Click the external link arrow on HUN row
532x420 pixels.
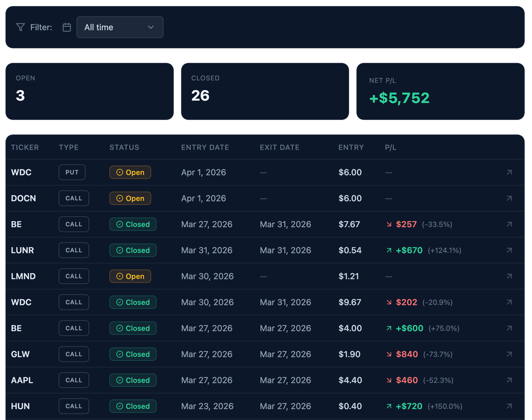[509, 406]
